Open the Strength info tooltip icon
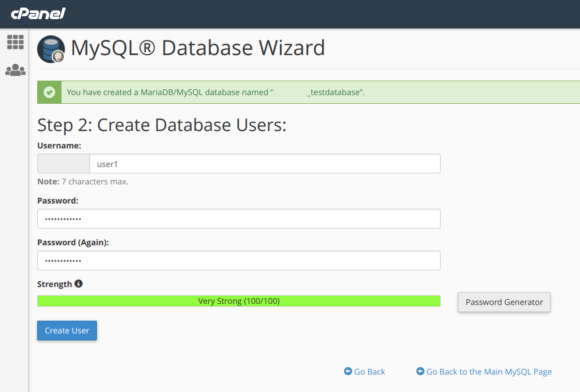 click(79, 284)
